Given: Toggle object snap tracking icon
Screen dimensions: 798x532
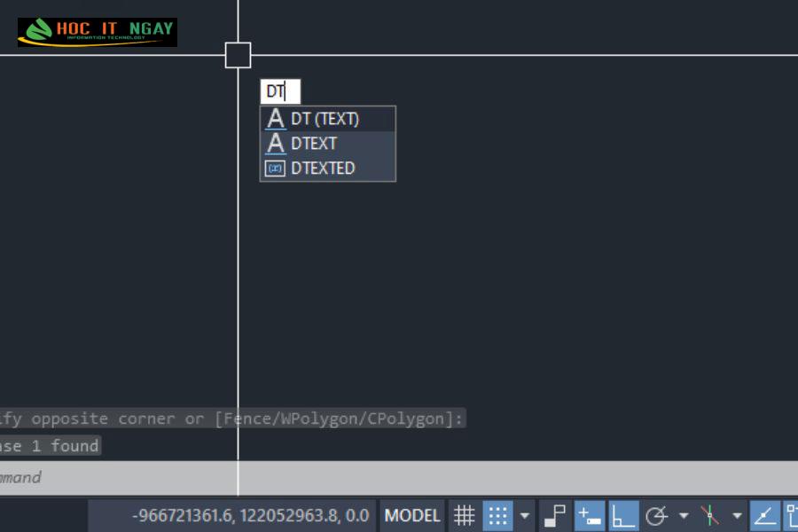Looking at the screenshot, I should tap(765, 516).
